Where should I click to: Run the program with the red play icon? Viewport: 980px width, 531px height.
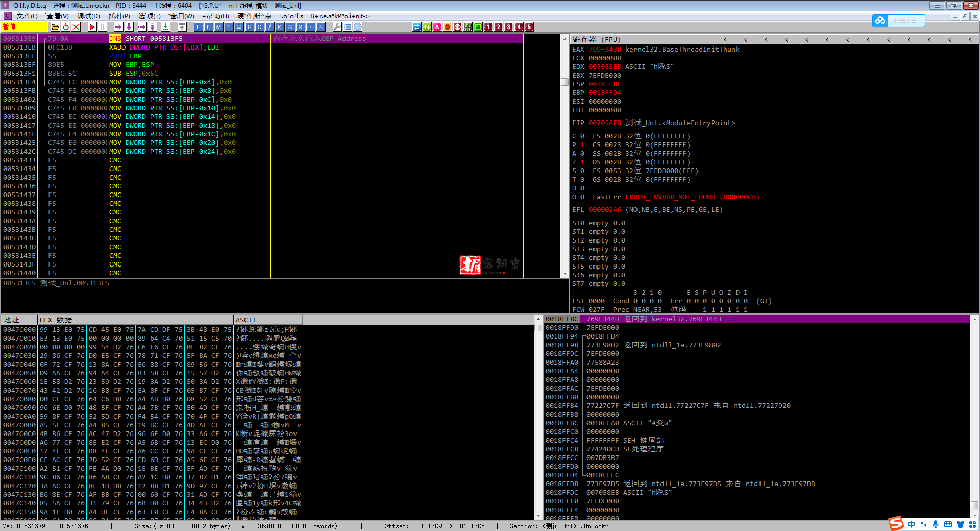[92, 27]
